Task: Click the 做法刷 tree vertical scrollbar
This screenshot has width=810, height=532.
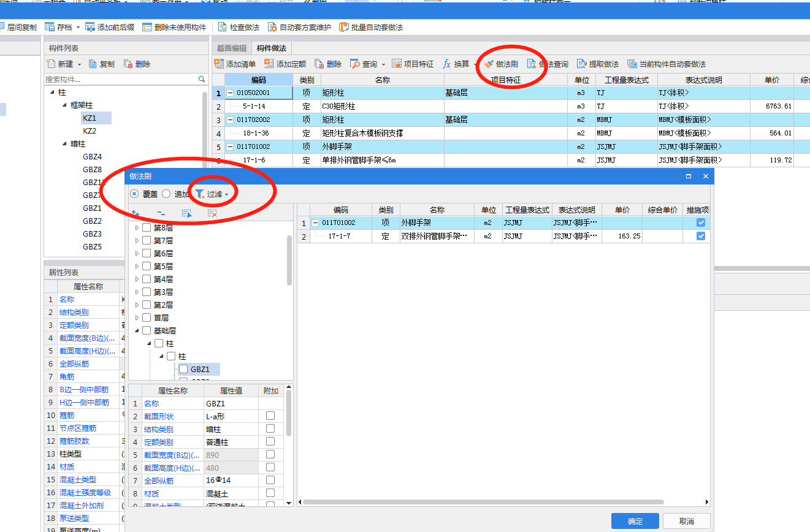Action: click(289, 260)
